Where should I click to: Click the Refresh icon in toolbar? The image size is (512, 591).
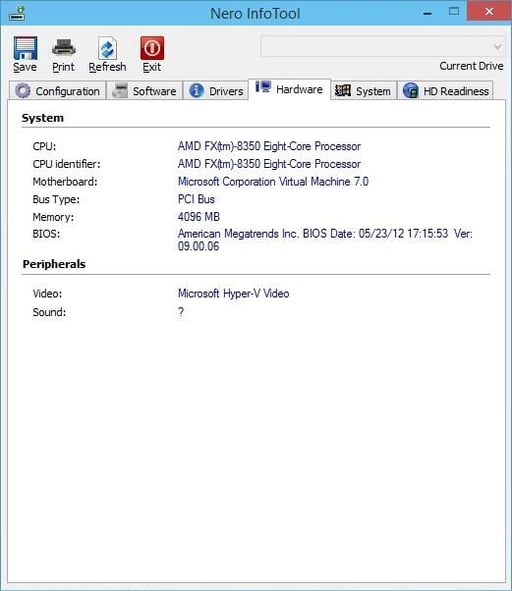click(x=107, y=48)
